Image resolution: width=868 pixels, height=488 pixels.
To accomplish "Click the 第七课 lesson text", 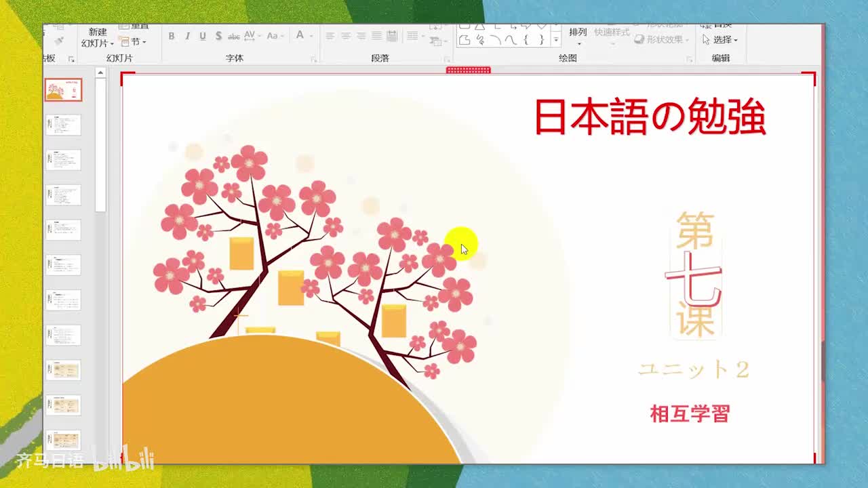I will 694,274.
